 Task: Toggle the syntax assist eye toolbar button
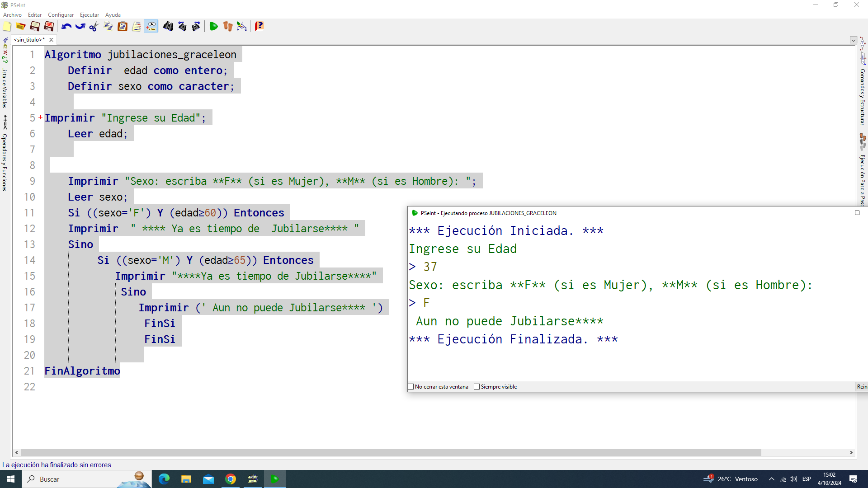151,27
